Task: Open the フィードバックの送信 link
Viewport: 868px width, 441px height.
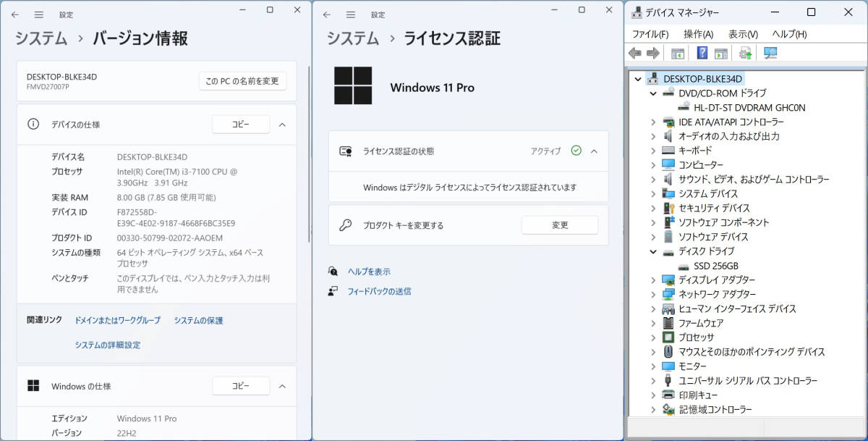Action: (x=379, y=291)
